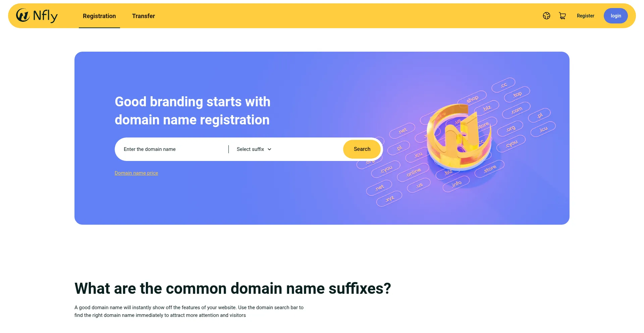The image size is (644, 333).
Task: Expand the suffix chevron next to Select suffix
Action: point(269,149)
